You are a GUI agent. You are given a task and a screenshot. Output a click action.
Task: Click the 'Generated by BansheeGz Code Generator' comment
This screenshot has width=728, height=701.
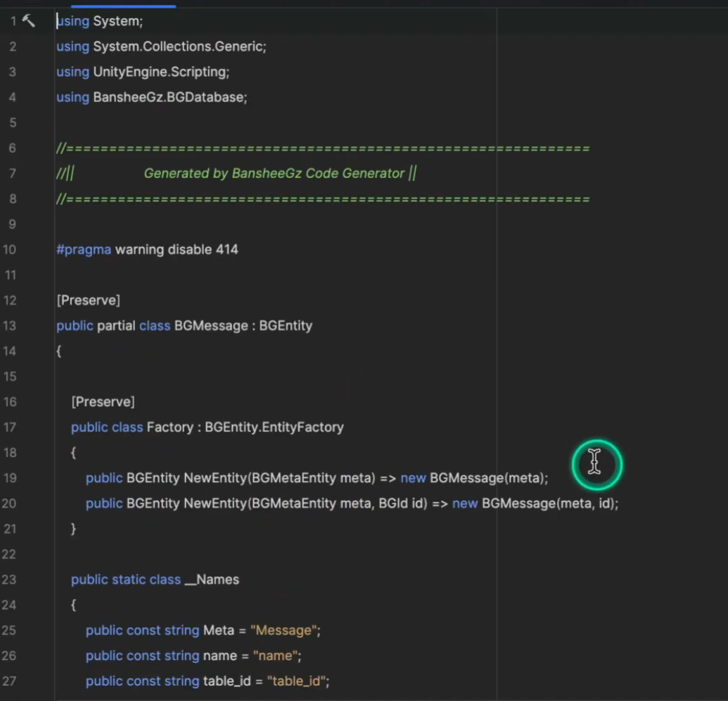[x=274, y=173]
